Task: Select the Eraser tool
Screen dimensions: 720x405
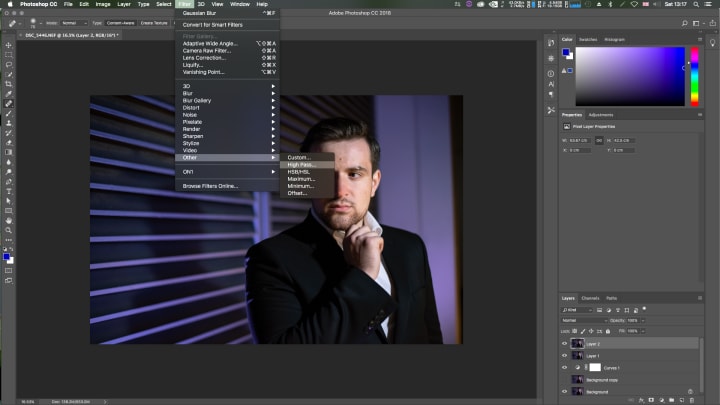Action: (x=9, y=142)
